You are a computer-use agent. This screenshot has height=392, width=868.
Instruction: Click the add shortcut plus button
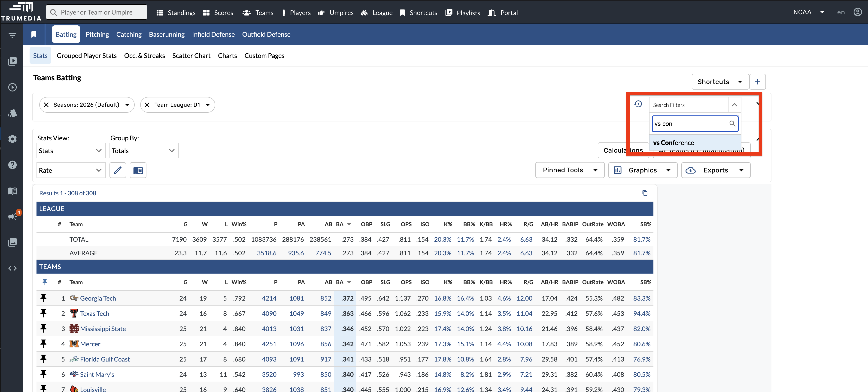coord(757,82)
